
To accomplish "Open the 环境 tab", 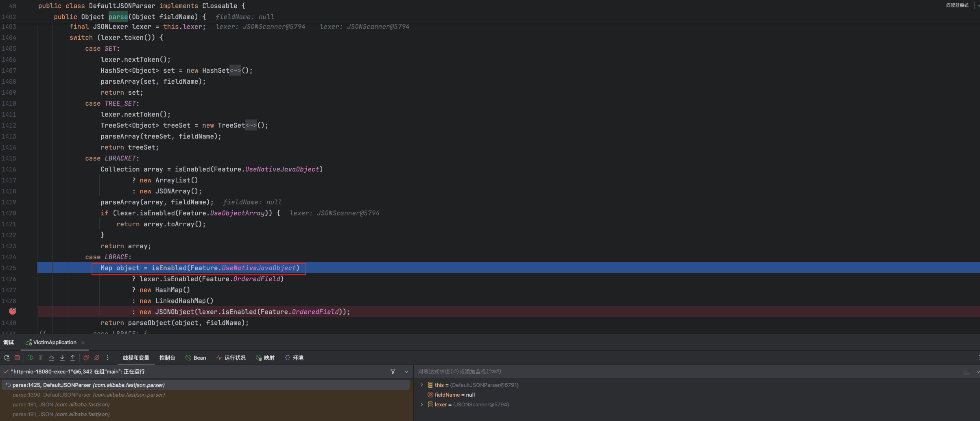I will [x=294, y=358].
